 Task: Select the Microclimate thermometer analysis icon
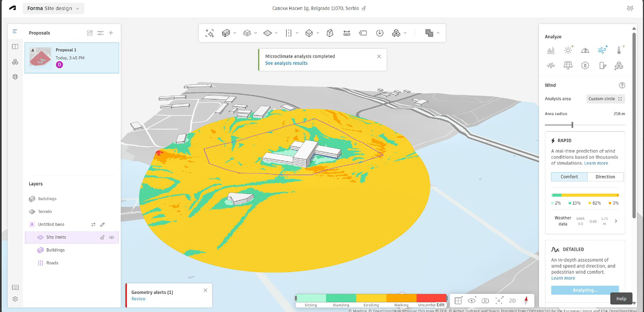[619, 50]
